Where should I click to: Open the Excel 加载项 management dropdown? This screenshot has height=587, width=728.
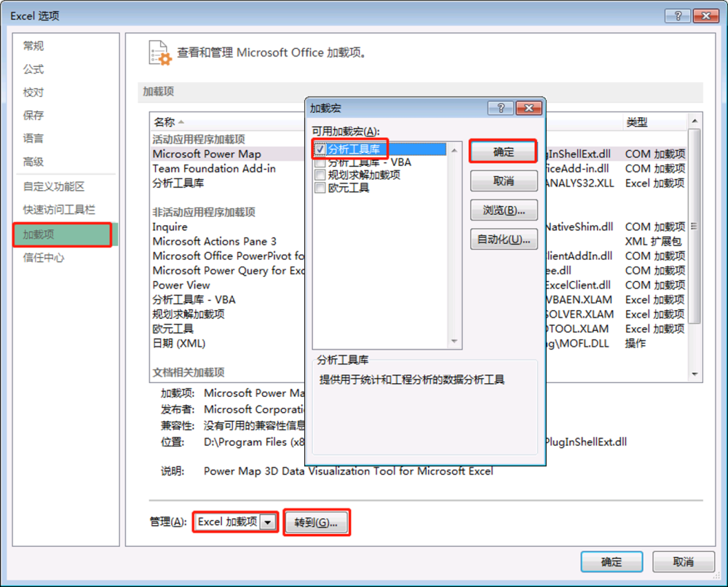pyautogui.click(x=267, y=521)
